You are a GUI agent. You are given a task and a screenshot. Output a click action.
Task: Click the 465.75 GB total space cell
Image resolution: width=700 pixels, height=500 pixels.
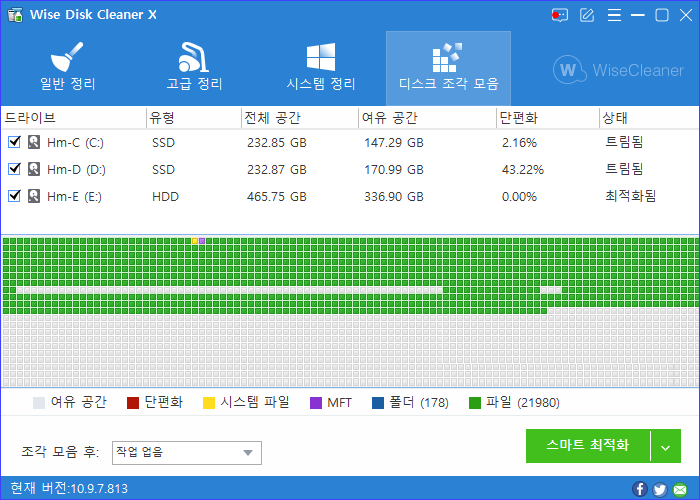[277, 196]
